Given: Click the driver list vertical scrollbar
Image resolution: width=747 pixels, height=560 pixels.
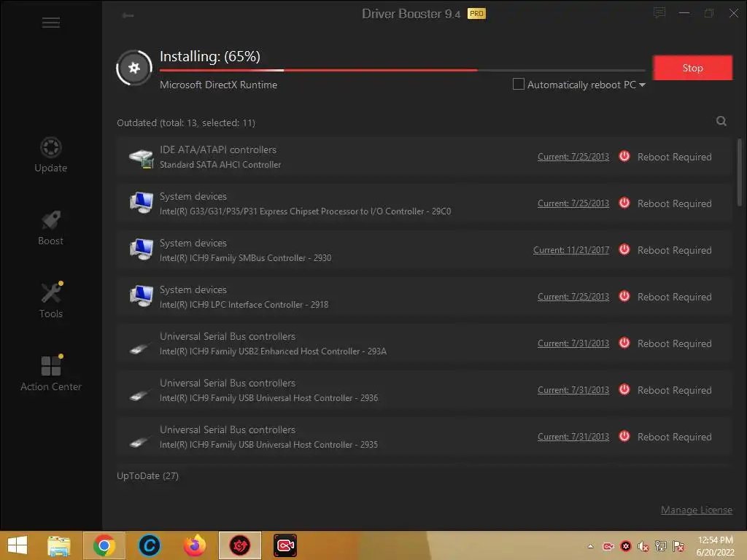Looking at the screenshot, I should pos(740,172).
